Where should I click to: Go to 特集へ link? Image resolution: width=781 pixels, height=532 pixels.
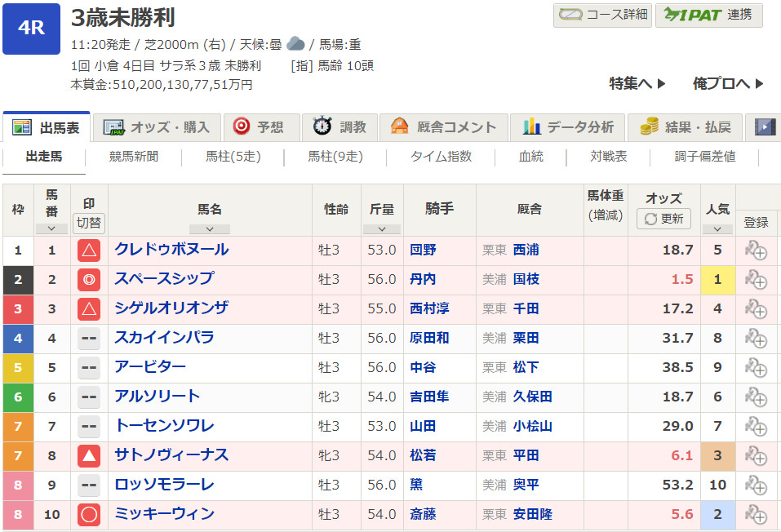pos(637,84)
